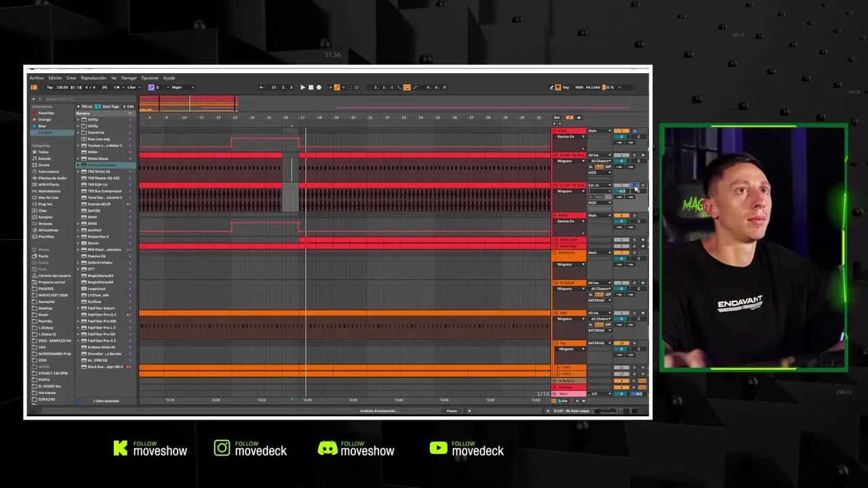The width and height of the screenshot is (868, 488).
Task: Toggle the metronome
Action: pos(117,87)
